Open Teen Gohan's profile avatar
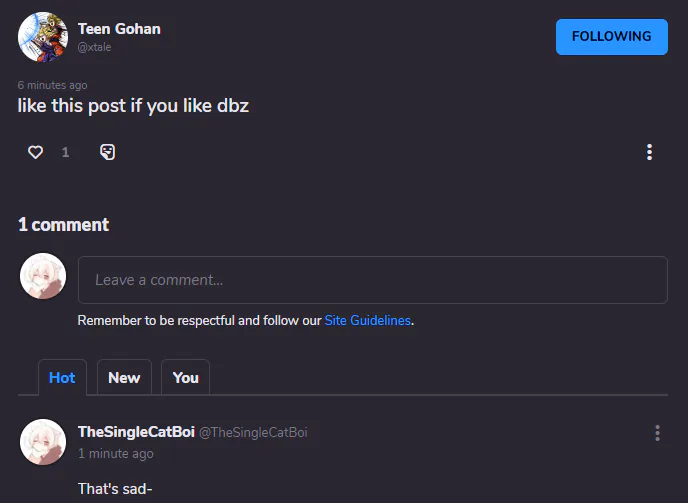Screen dimensions: 688x503 point(42,37)
